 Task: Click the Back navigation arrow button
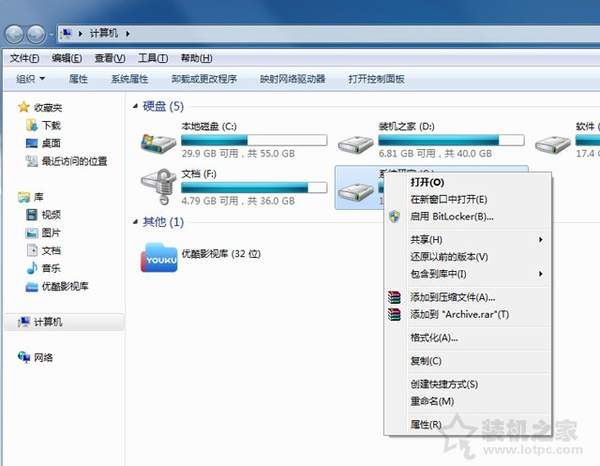(15, 34)
